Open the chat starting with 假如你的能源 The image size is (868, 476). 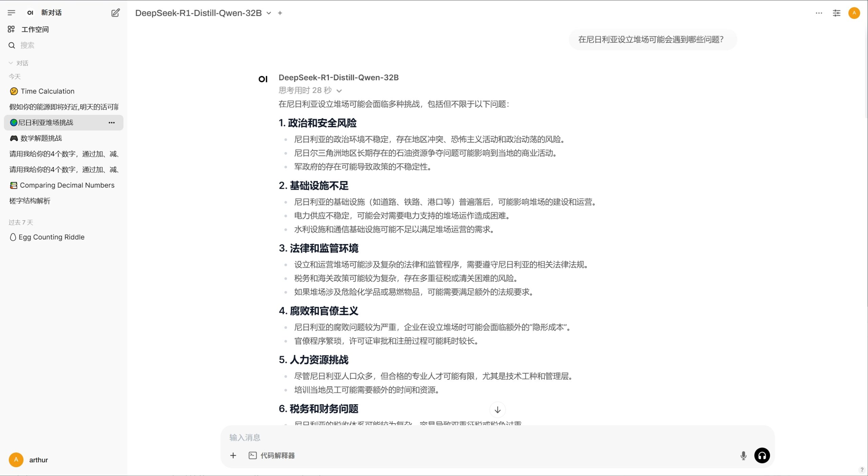pyautogui.click(x=63, y=107)
